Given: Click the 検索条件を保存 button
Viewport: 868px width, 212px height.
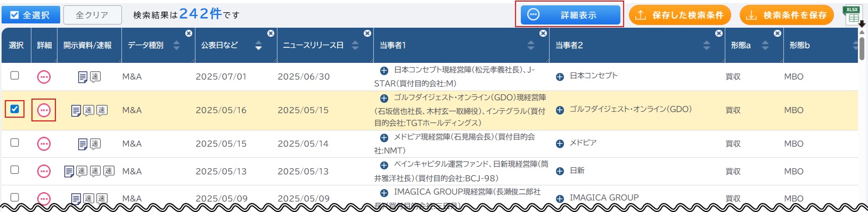Looking at the screenshot, I should pyautogui.click(x=788, y=15).
